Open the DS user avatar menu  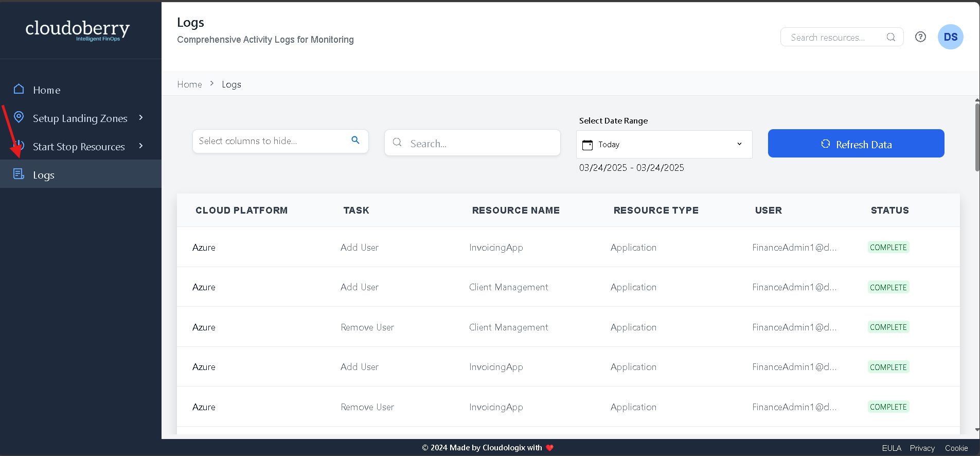click(x=950, y=37)
